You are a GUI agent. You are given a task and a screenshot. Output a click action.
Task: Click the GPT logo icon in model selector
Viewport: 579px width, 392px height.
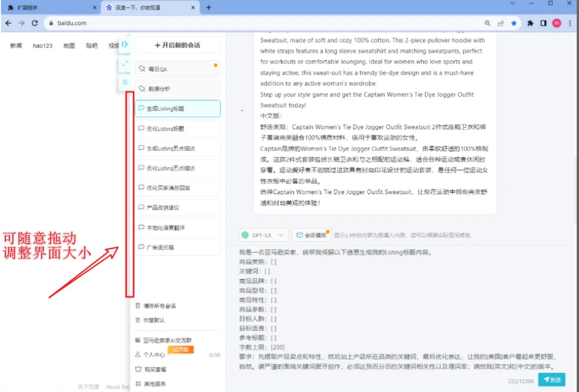click(245, 235)
